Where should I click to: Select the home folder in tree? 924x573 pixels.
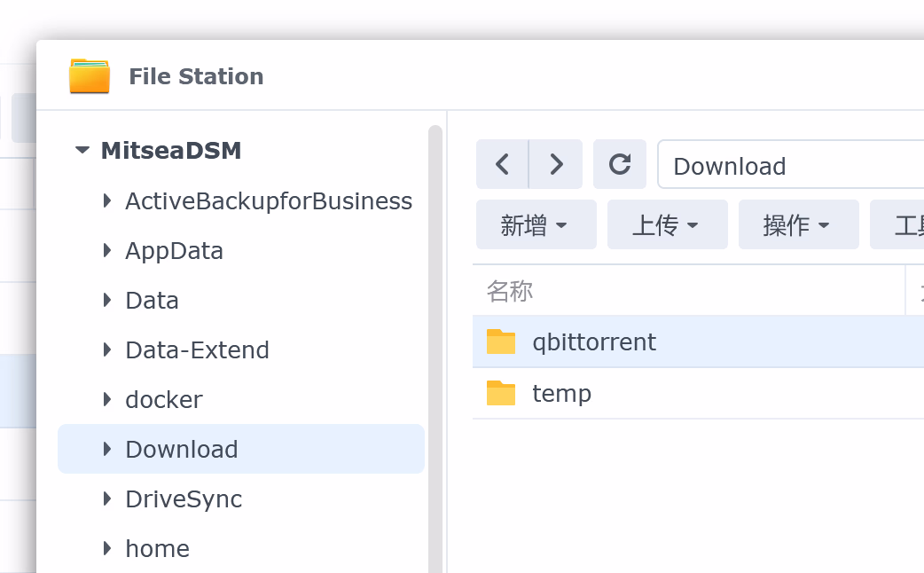coord(157,549)
